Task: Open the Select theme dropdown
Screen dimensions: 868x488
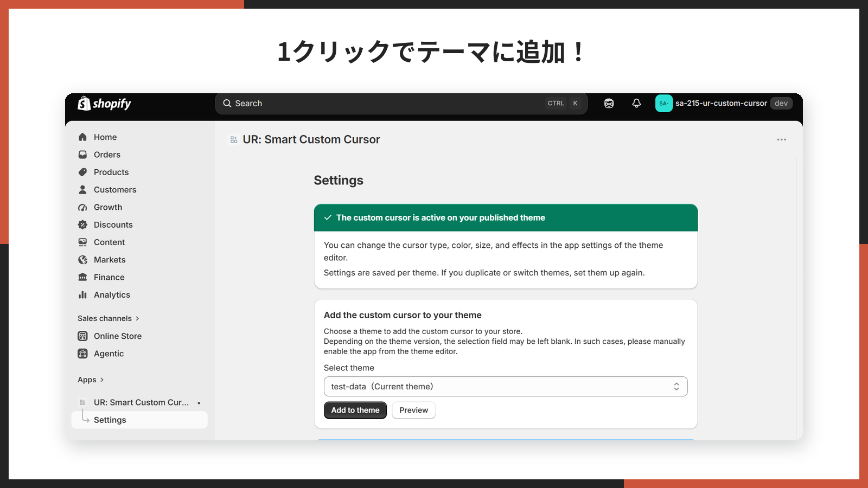Action: tap(506, 387)
